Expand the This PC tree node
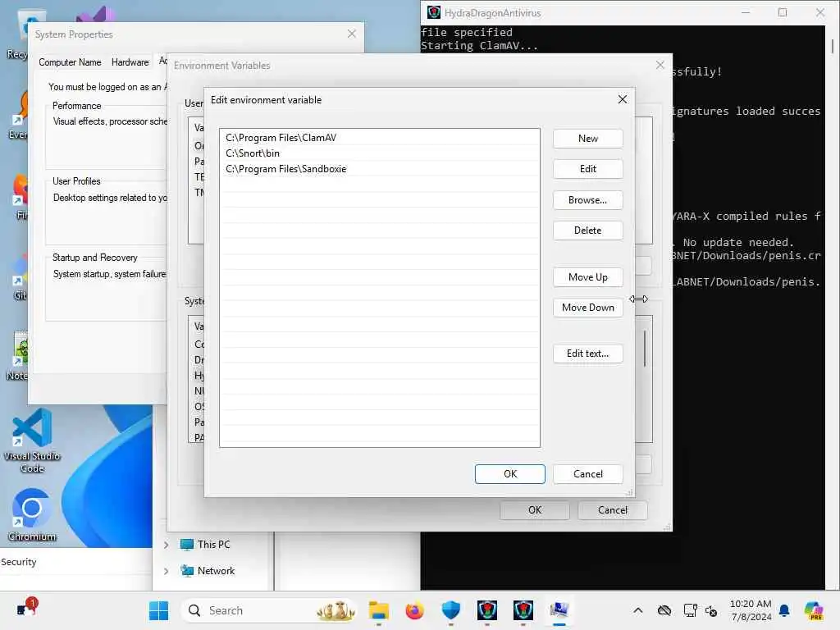Screen dimensions: 840x630 click(166, 545)
